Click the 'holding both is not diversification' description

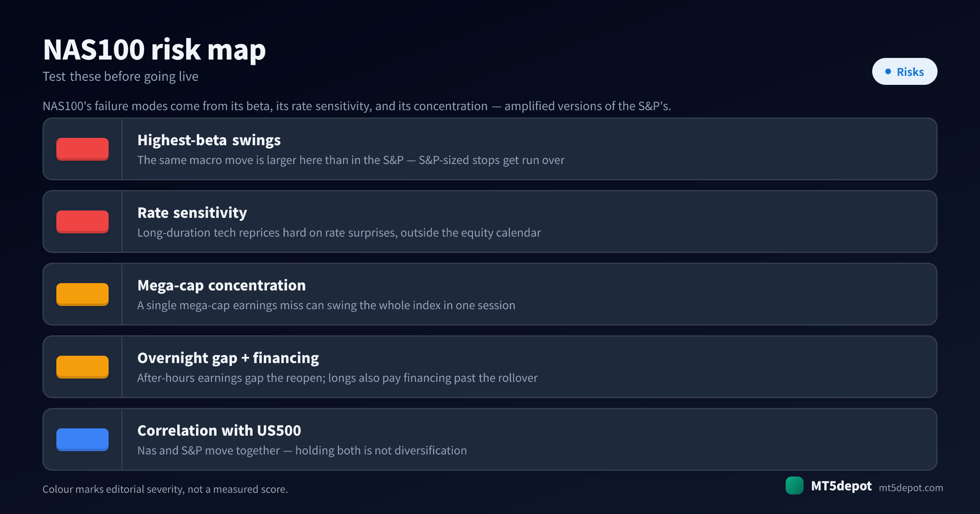[381, 450]
